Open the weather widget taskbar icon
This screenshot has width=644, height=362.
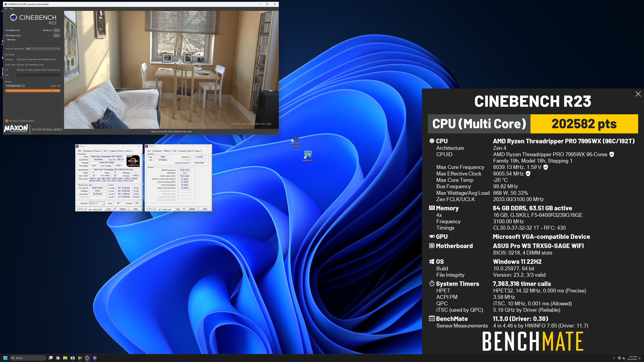click(x=58, y=358)
